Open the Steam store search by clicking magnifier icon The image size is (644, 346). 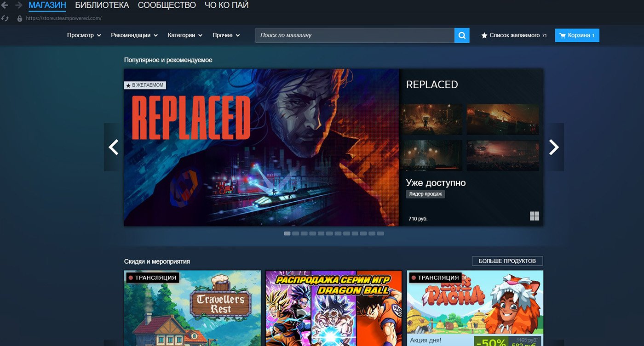point(461,35)
